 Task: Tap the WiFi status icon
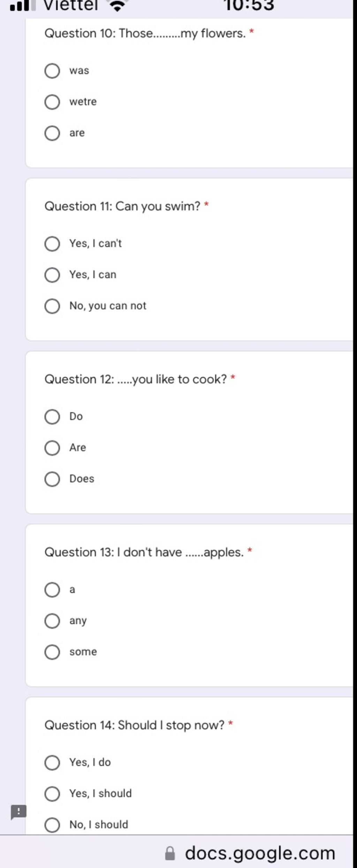pyautogui.click(x=118, y=5)
